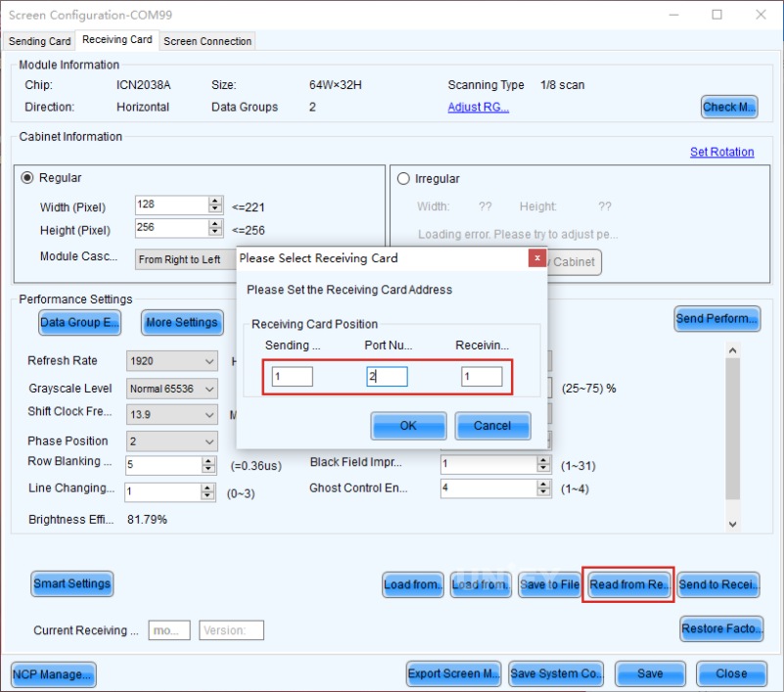Click the Export Screen M... button

pyautogui.click(x=453, y=673)
